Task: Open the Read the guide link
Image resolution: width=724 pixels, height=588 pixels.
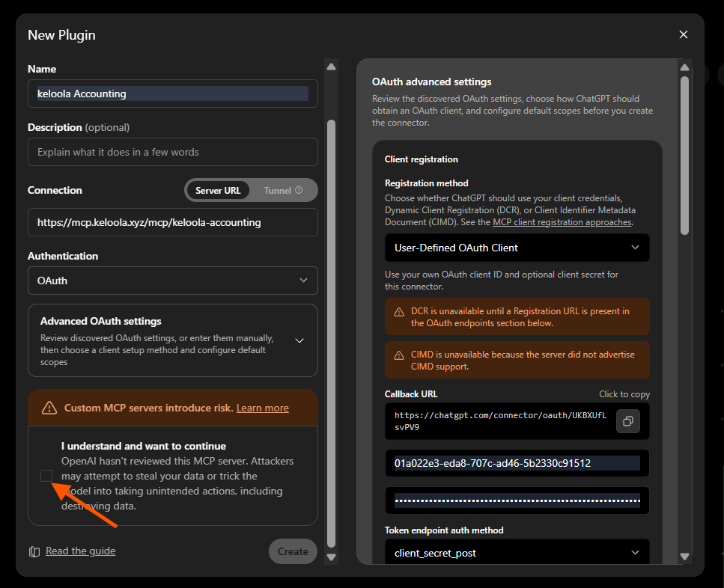Action: click(x=80, y=551)
